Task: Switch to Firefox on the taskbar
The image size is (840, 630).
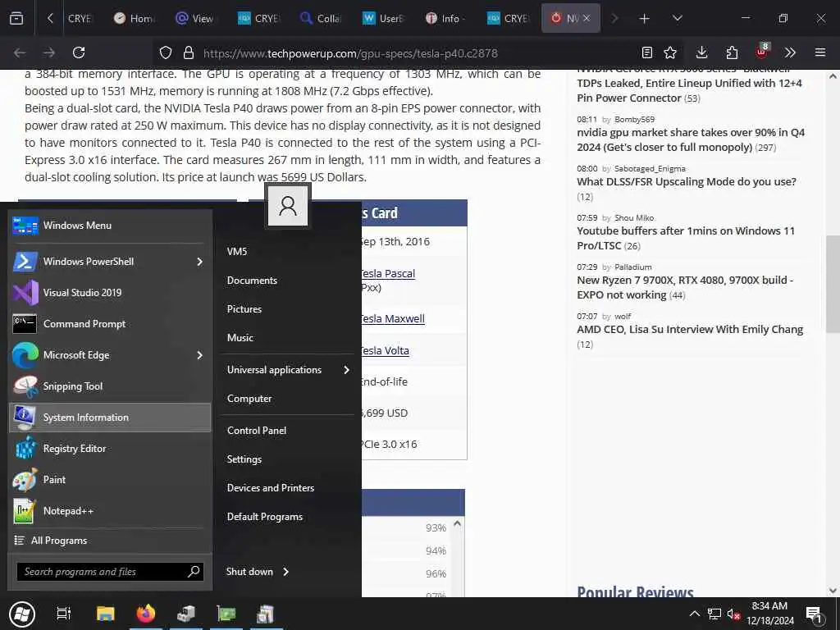Action: pyautogui.click(x=146, y=614)
